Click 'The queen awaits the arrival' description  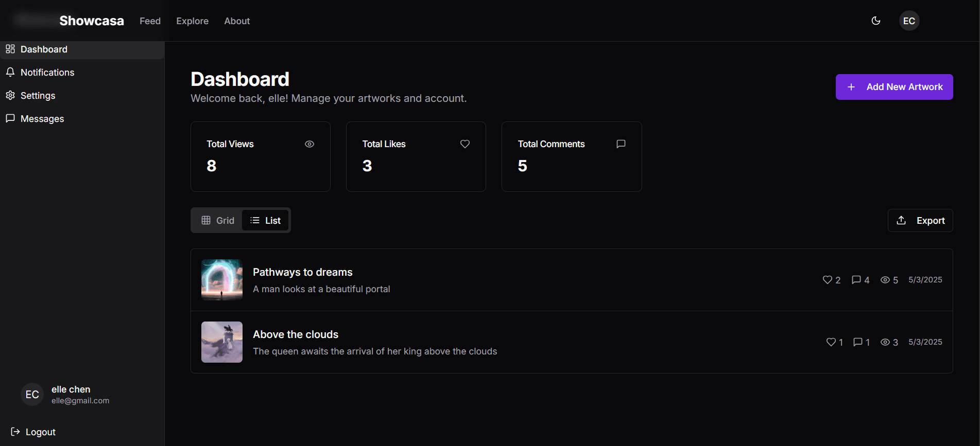[x=375, y=351]
